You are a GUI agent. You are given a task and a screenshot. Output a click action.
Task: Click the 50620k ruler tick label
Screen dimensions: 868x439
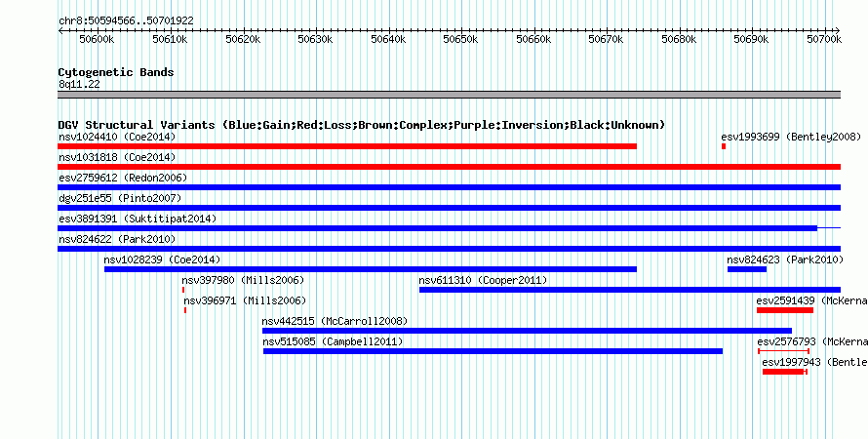(243, 39)
